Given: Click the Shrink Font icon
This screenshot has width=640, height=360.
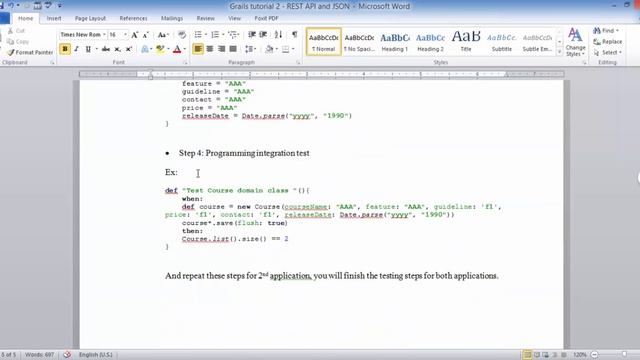Looking at the screenshot, I should pyautogui.click(x=145, y=35).
